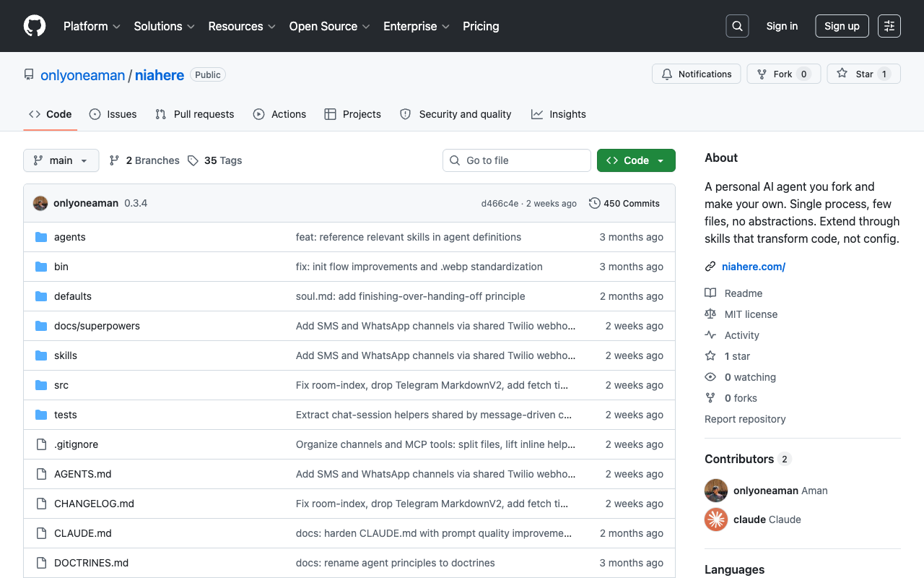Open the Pricing menu item
Viewport: 924px width, 578px height.
(481, 26)
